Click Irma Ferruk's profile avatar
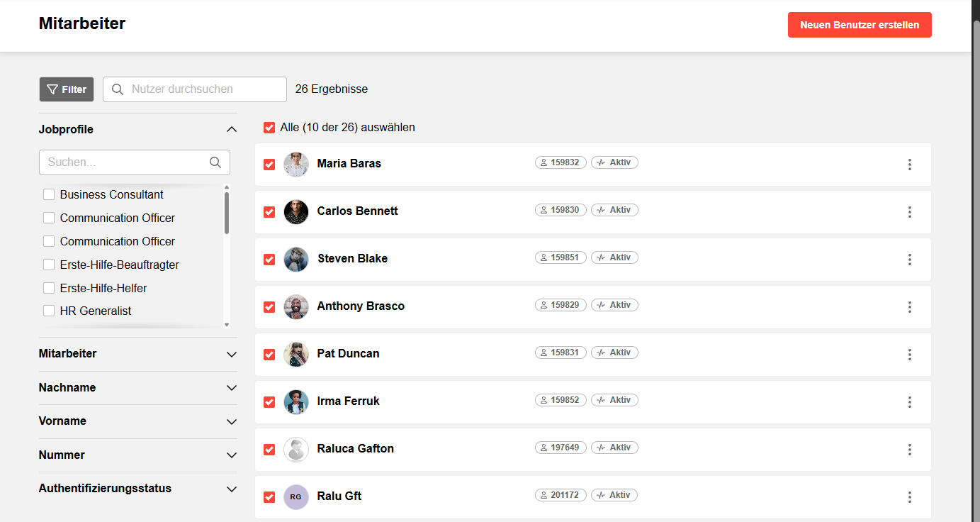Image resolution: width=980 pixels, height=522 pixels. pyautogui.click(x=296, y=402)
